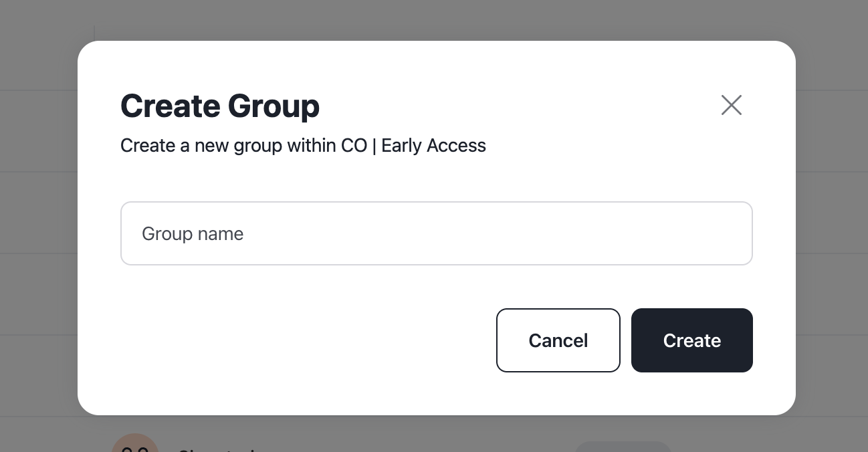Viewport: 868px width, 452px height.
Task: Click empty space left of Cancel button
Action: pyautogui.click(x=308, y=340)
